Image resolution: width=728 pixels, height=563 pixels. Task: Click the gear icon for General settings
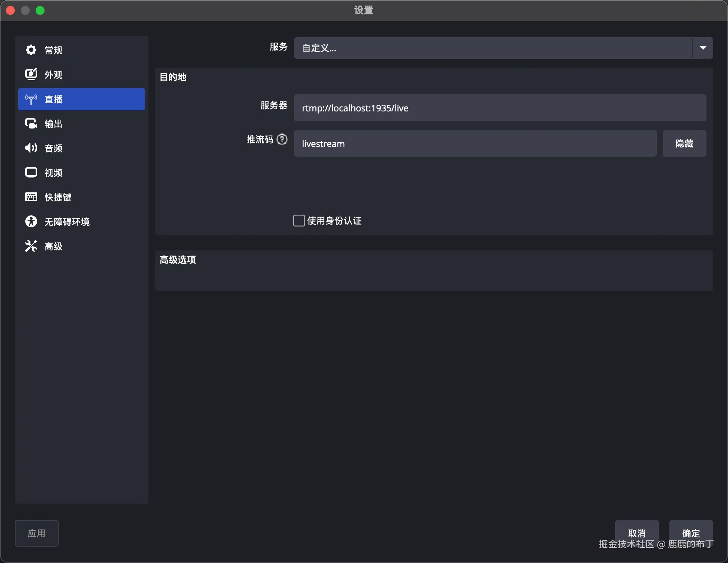tap(31, 50)
